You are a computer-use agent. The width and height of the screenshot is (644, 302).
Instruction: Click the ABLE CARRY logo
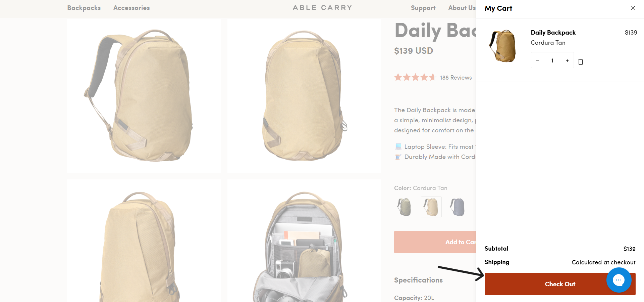click(322, 7)
